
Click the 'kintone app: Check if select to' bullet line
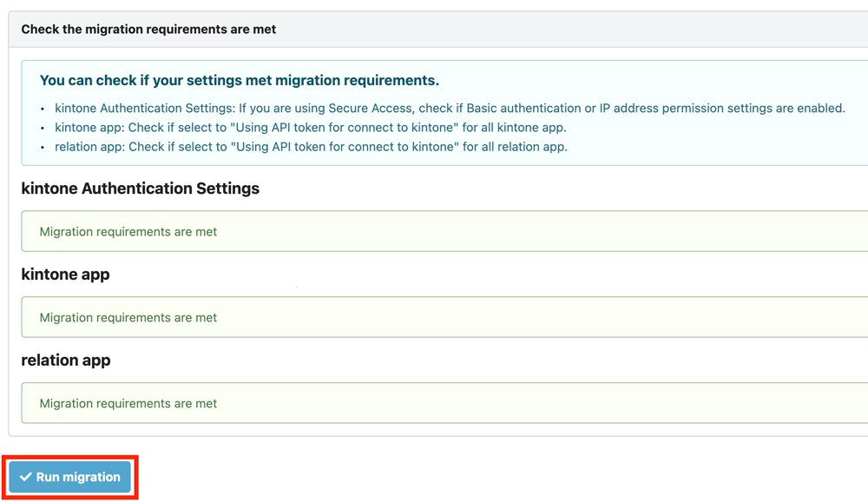310,128
